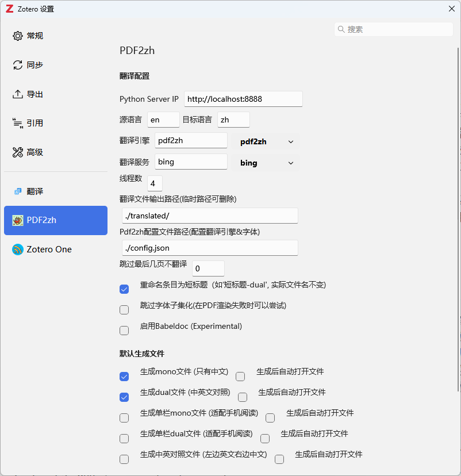Screen dimensions: 461x476
Task: Open the 翻译引擎 pdf2zh dropdown
Action: 265,142
